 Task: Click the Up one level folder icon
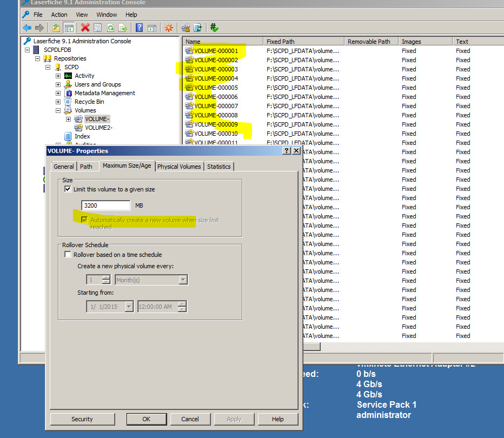[56, 28]
